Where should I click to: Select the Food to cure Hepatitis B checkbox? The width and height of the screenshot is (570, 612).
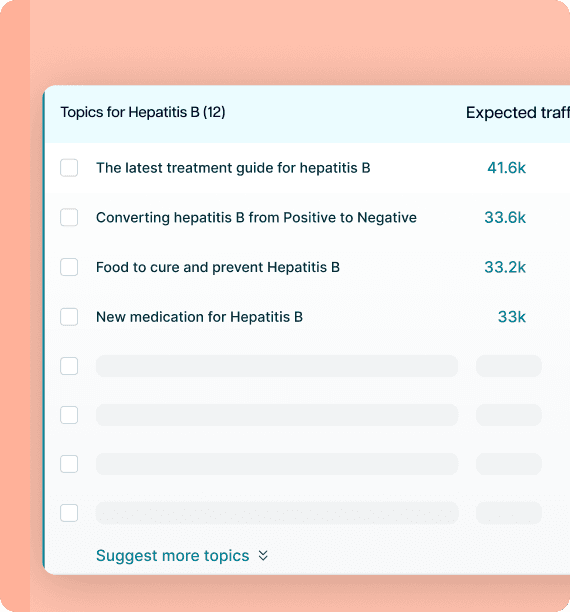pos(69,267)
